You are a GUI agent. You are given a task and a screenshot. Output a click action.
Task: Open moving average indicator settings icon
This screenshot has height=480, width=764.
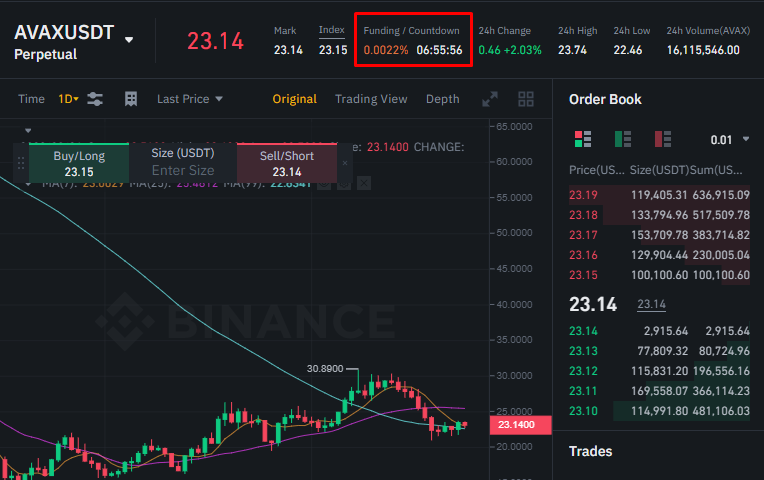click(344, 184)
